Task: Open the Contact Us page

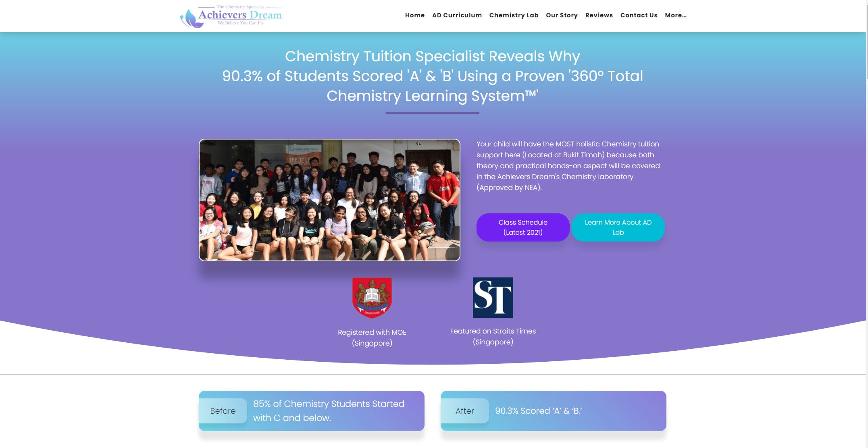Action: [x=639, y=15]
